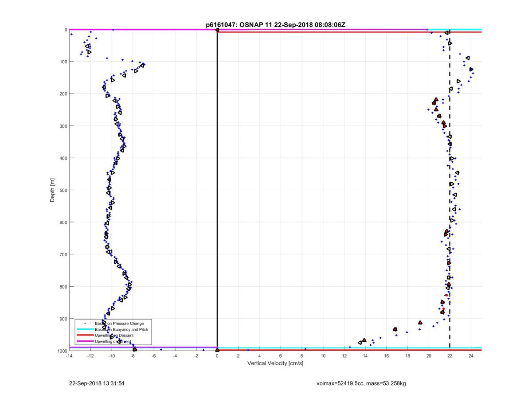
Task: Click the 800 tick on depth axis
Action: (63, 287)
